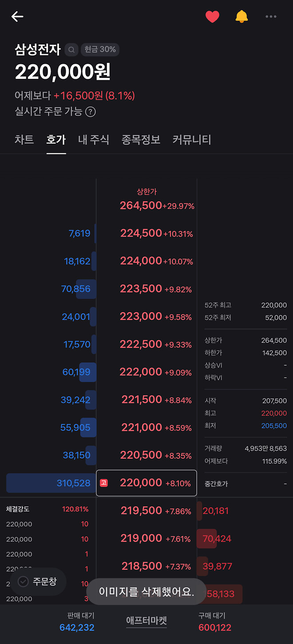Switch to the 차트 tab

click(x=24, y=140)
